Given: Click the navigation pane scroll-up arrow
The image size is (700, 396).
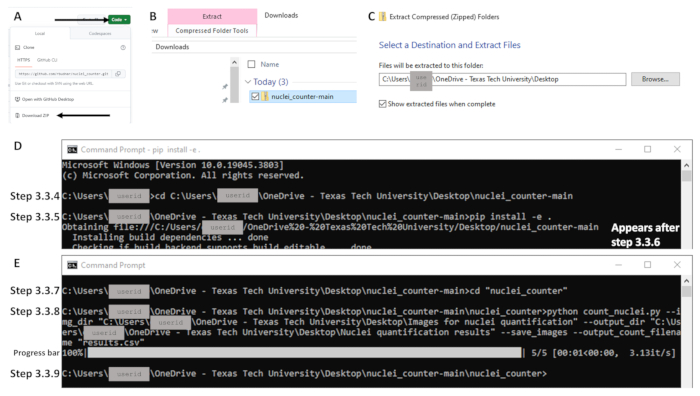Looking at the screenshot, I should click(x=234, y=62).
